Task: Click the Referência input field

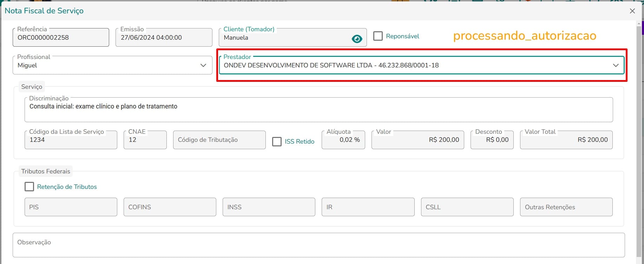Action: [x=61, y=37]
